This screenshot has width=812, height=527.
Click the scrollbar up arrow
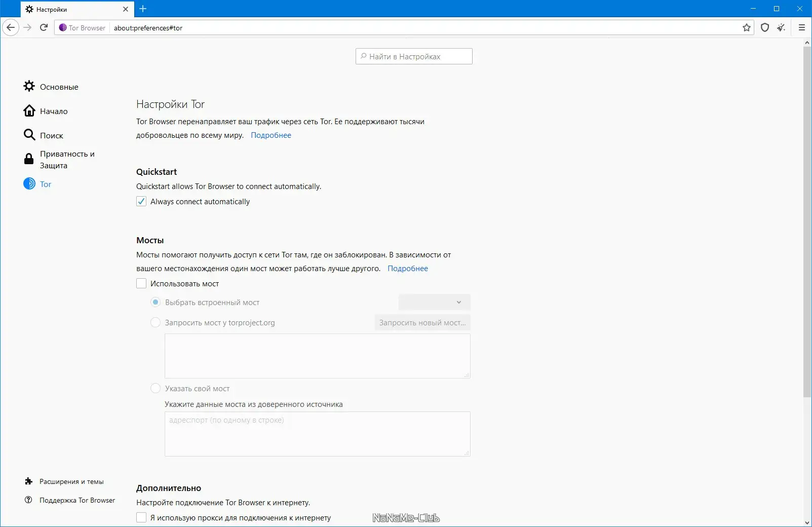coord(807,43)
